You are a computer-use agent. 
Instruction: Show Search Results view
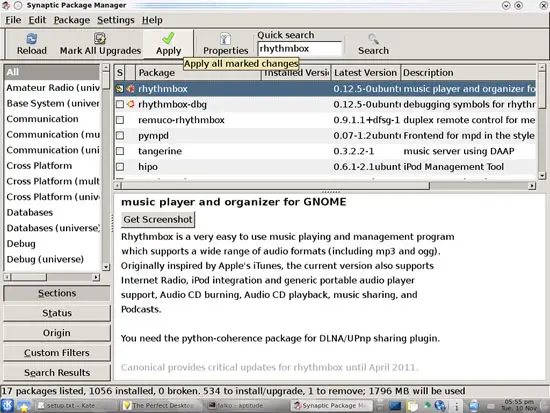coord(57,373)
